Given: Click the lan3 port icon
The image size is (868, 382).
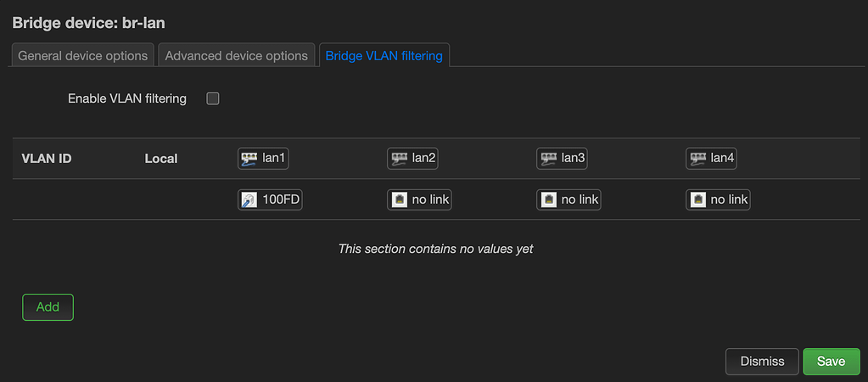Looking at the screenshot, I should click(x=548, y=158).
